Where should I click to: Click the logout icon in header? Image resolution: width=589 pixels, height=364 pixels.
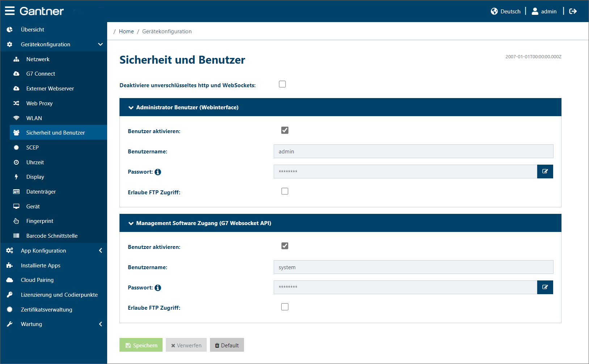point(573,11)
